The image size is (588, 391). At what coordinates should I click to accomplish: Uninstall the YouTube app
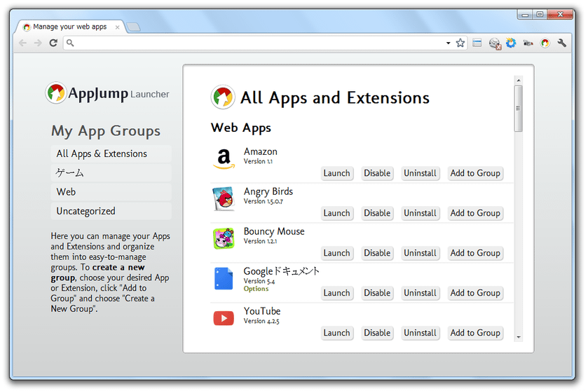[420, 333]
